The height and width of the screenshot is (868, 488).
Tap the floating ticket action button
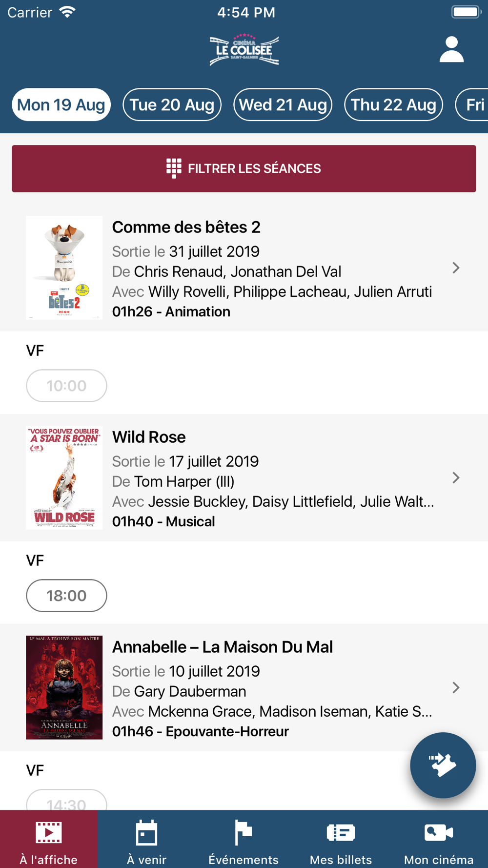443,765
